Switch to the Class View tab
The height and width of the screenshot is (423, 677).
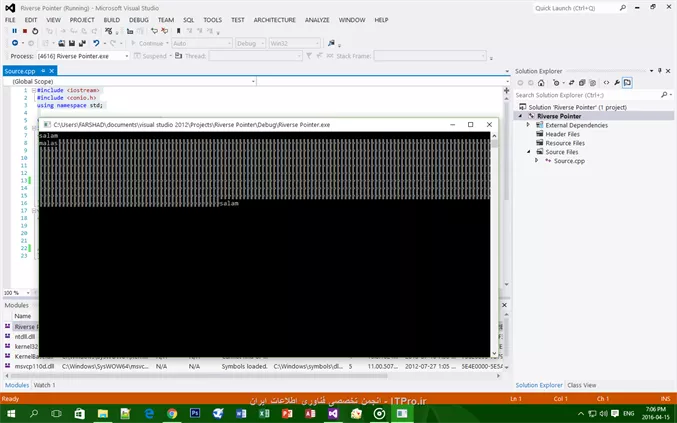click(582, 385)
